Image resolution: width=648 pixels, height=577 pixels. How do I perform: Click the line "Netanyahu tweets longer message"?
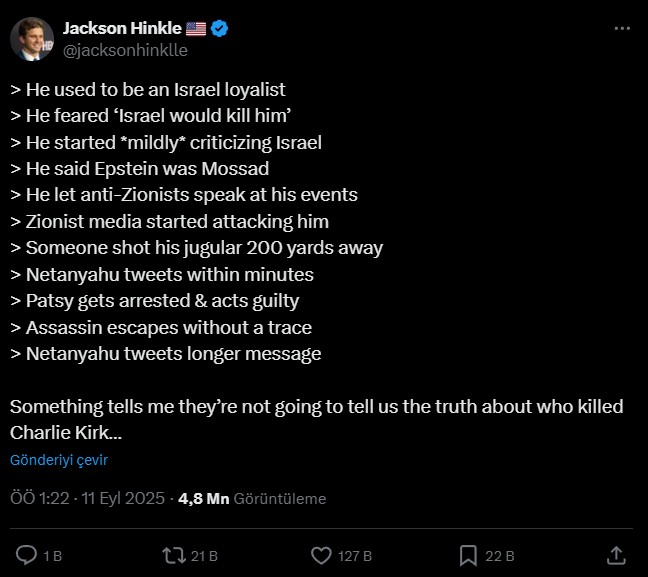pos(165,354)
